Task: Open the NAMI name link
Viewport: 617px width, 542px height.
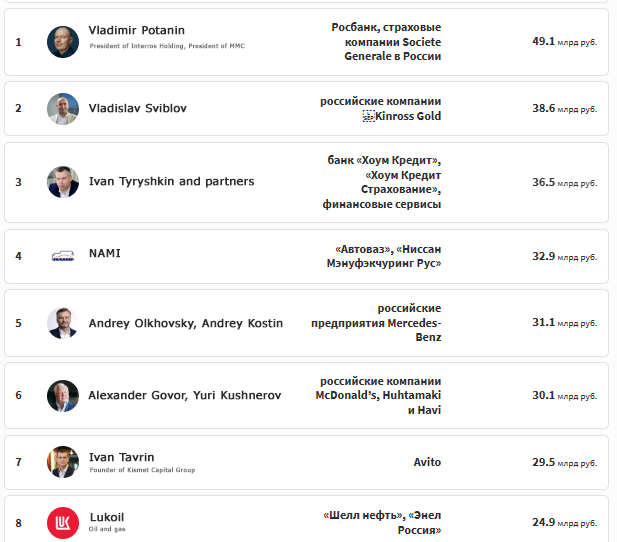Action: click(x=105, y=253)
